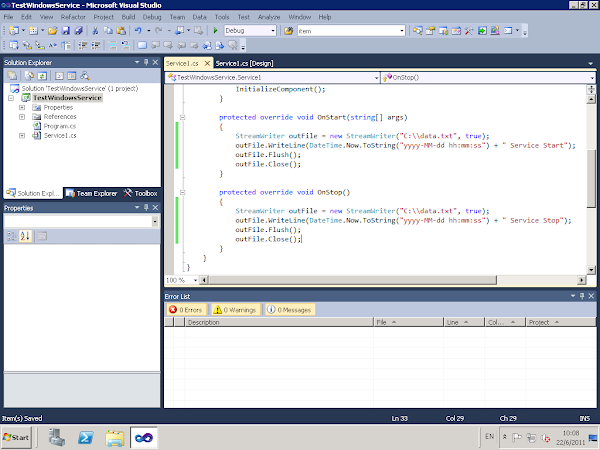The height and width of the screenshot is (450, 600).
Task: Switch to the Toolbox panel tab
Action: click(140, 193)
